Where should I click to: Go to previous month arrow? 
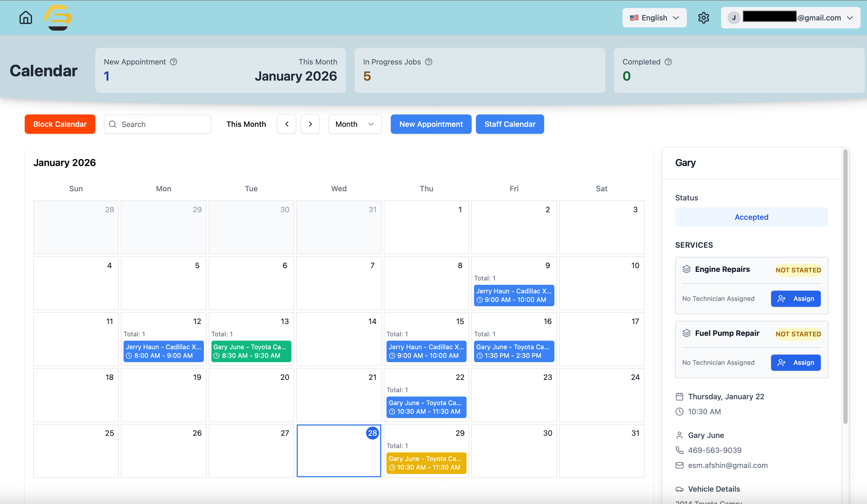287,124
